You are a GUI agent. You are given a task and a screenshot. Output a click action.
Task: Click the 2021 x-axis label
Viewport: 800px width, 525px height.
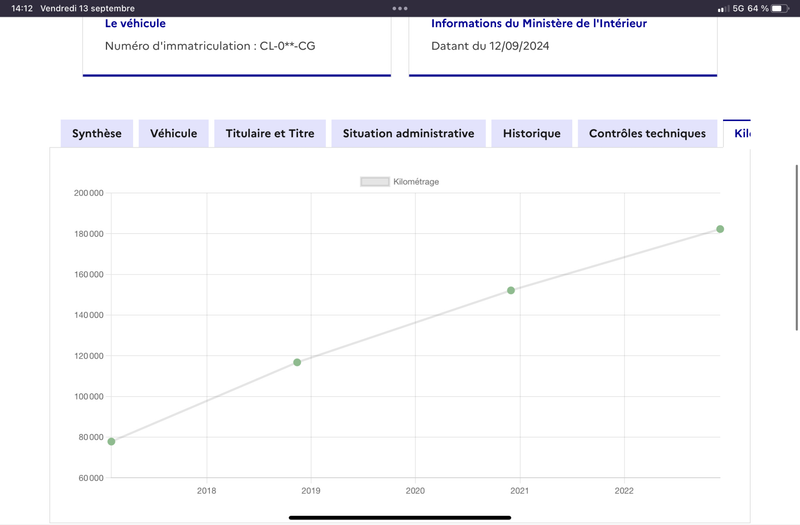click(519, 491)
